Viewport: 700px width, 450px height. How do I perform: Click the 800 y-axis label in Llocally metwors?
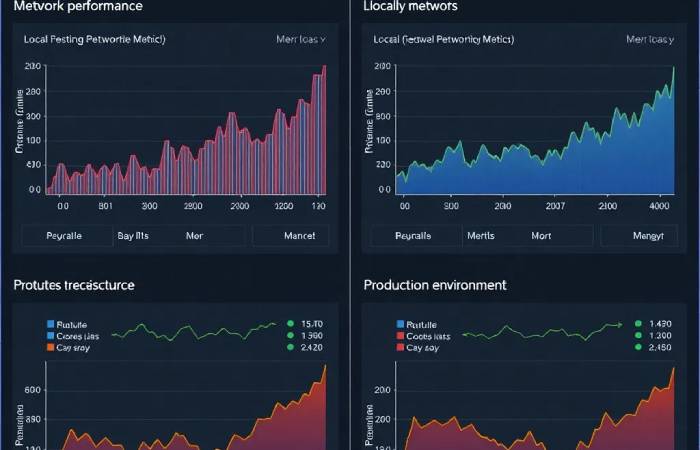click(x=384, y=117)
